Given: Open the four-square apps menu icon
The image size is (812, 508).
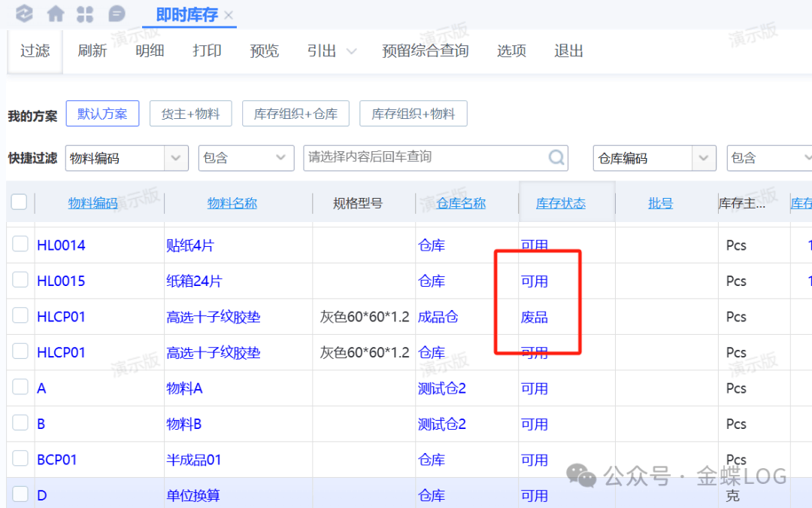Looking at the screenshot, I should tap(85, 14).
